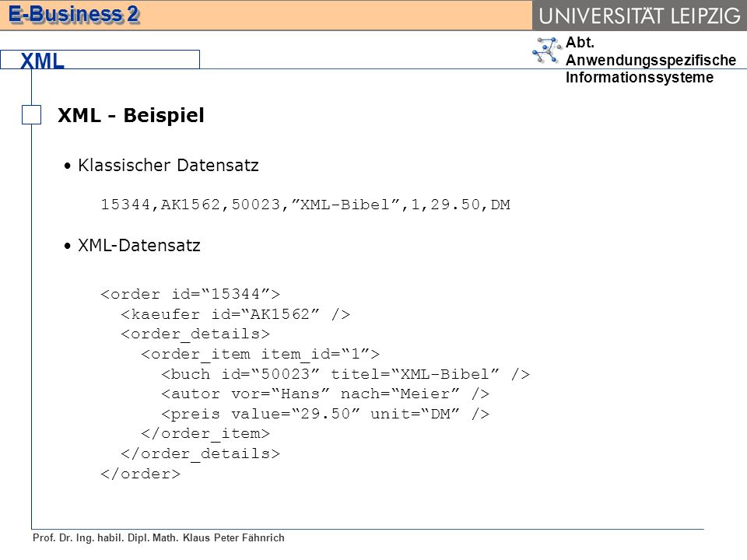Click the bullet Klassischer Datensatz
Image resolution: width=747 pixels, height=560 pixels.
click(x=168, y=165)
